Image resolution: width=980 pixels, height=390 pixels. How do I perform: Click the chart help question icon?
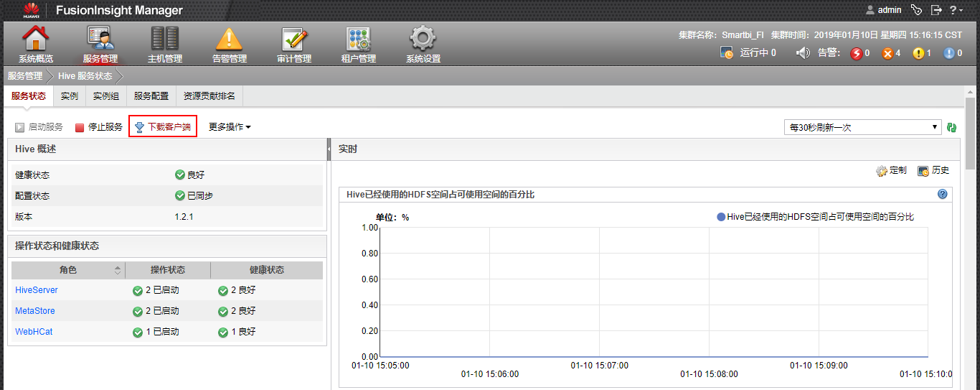943,194
